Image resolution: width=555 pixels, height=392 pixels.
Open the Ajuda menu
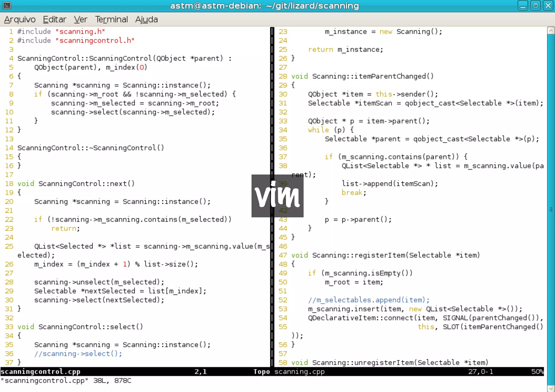pos(146,19)
